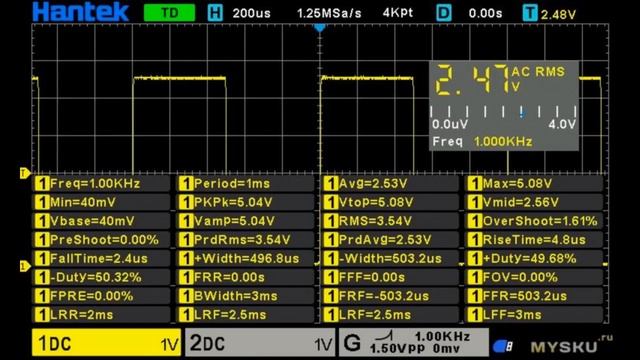
Task: Click the AC RMS mode label
Action: click(x=538, y=72)
